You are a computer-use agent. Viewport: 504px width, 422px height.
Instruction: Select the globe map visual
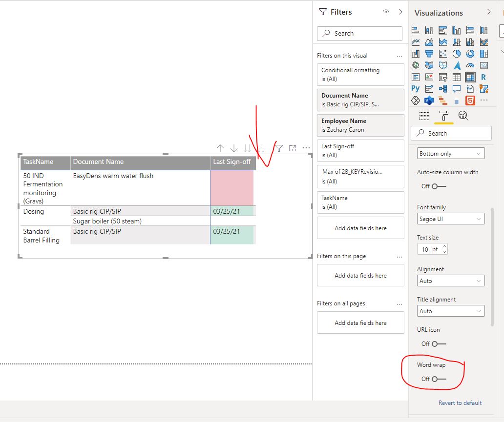(x=415, y=65)
